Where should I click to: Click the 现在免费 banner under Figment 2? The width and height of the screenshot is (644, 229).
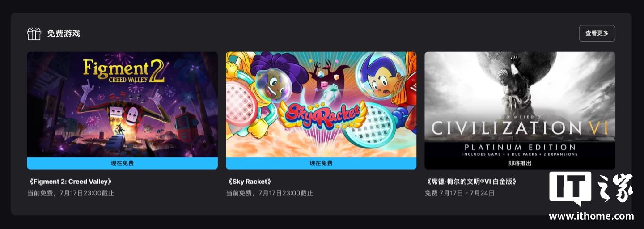click(122, 163)
